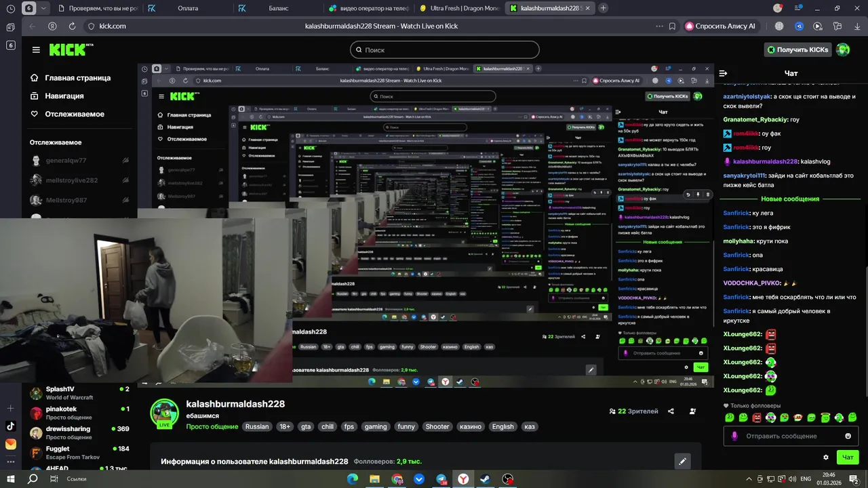Click Спросить Алису AI button
The height and width of the screenshot is (488, 868).
720,26
